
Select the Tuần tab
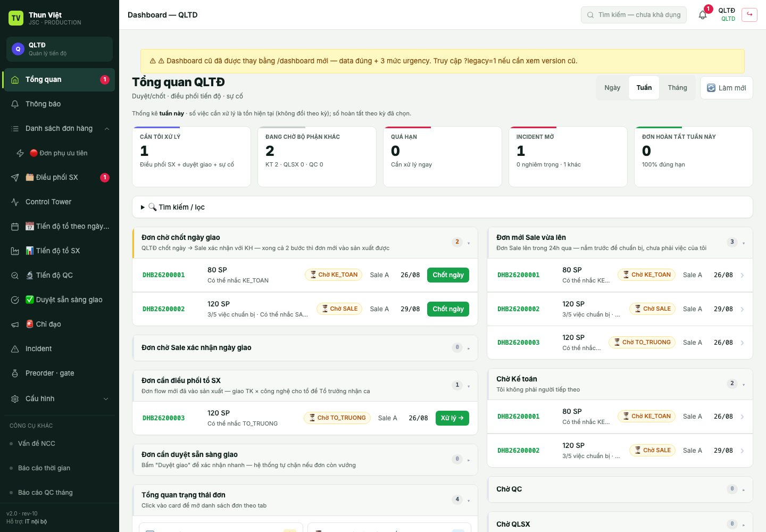(x=644, y=88)
